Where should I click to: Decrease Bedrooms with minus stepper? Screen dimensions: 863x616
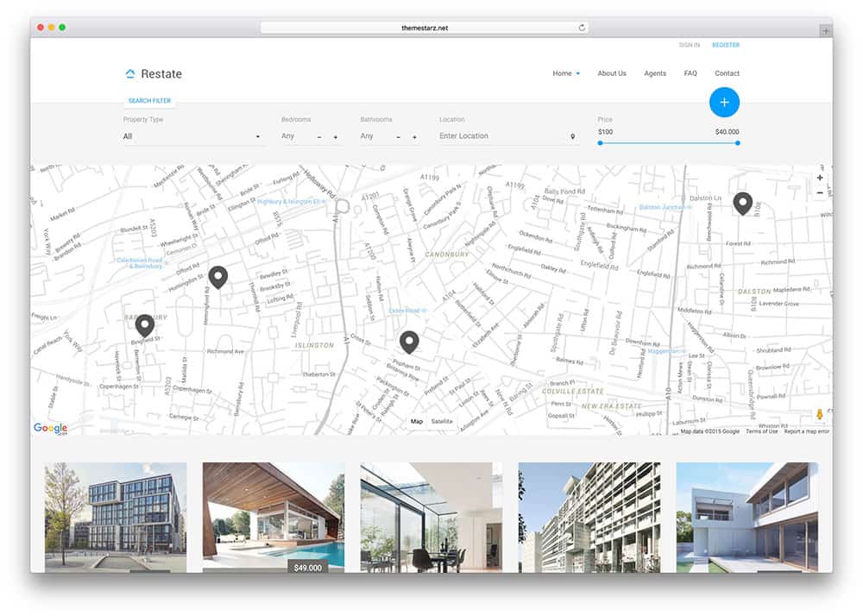319,137
